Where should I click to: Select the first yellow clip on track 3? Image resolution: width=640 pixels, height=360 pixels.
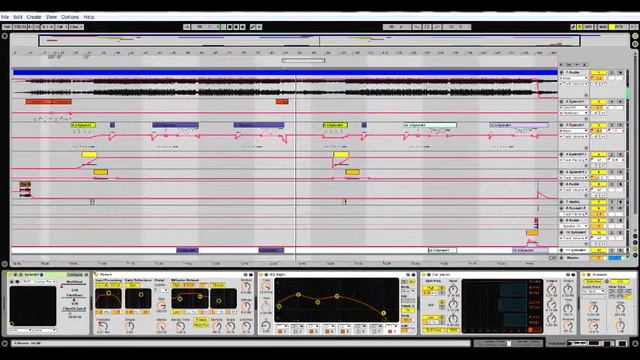tap(84, 125)
